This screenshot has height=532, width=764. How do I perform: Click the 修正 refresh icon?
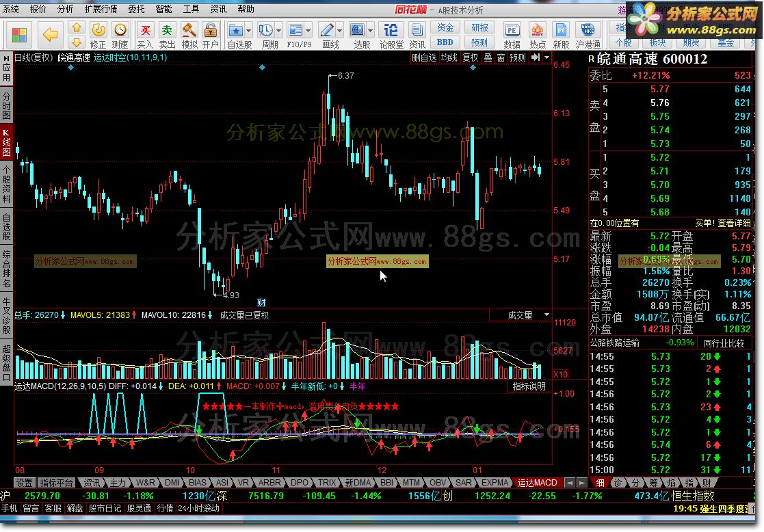pos(98,30)
